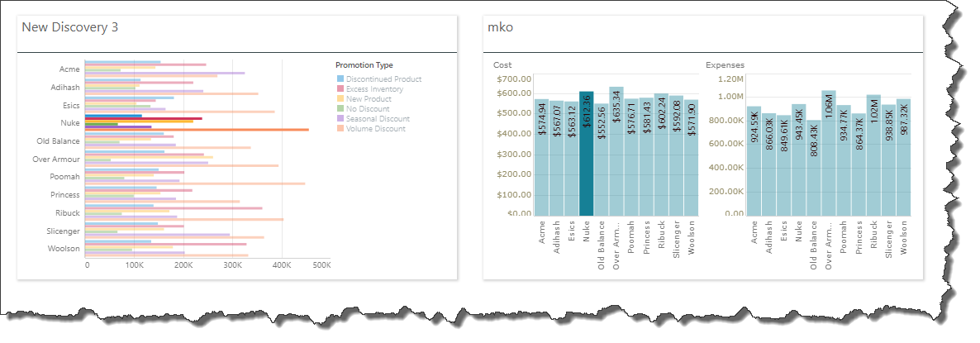The height and width of the screenshot is (343, 980).
Task: Select the Esics $563.12 Cost bar
Action: [x=571, y=160]
